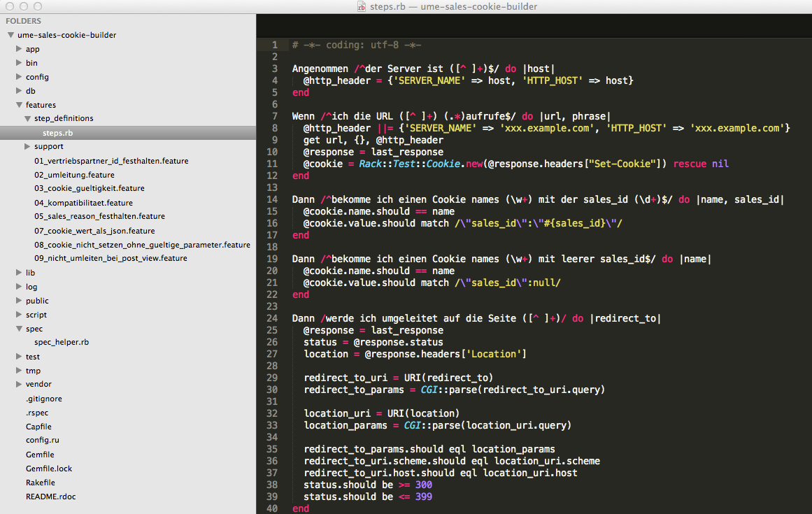Open README.rdoc in the sidebar
Image resolution: width=812 pixels, height=514 pixels.
pyautogui.click(x=50, y=497)
